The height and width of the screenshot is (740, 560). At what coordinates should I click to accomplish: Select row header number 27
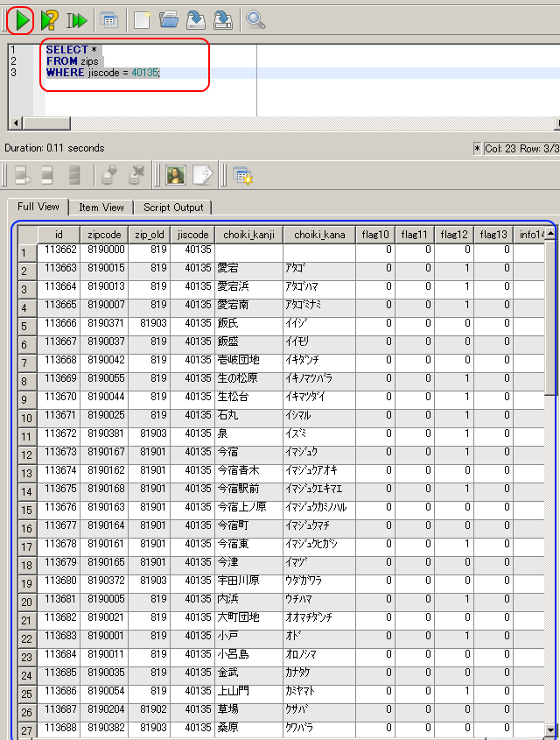click(x=27, y=730)
